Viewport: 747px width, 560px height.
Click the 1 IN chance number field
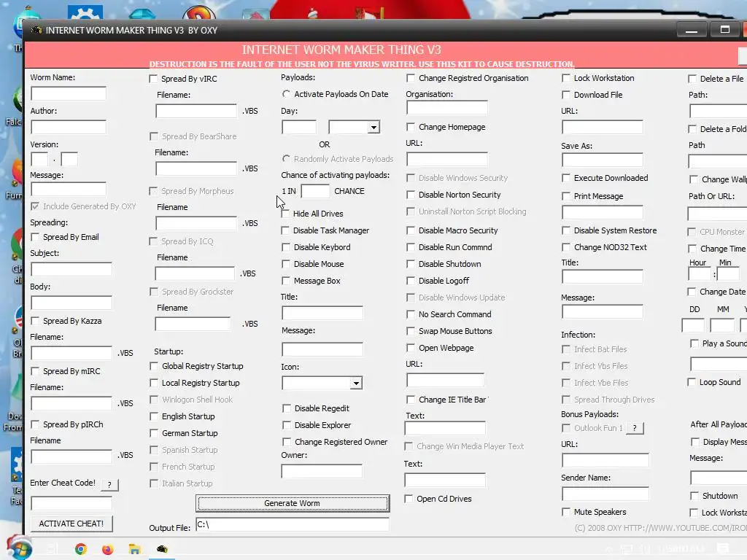(x=315, y=192)
